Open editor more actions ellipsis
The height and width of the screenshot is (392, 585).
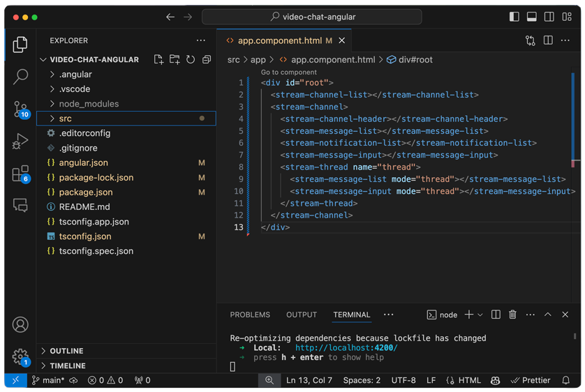tap(565, 40)
